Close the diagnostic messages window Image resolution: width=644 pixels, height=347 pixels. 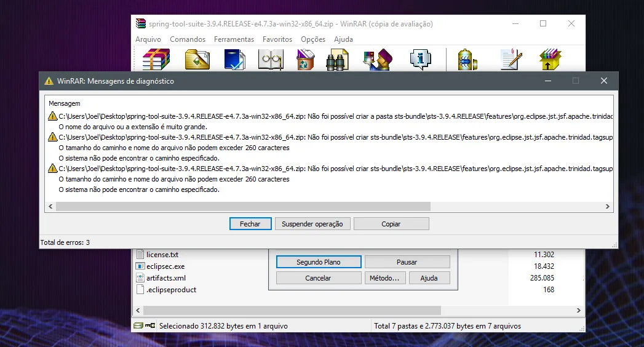point(604,81)
